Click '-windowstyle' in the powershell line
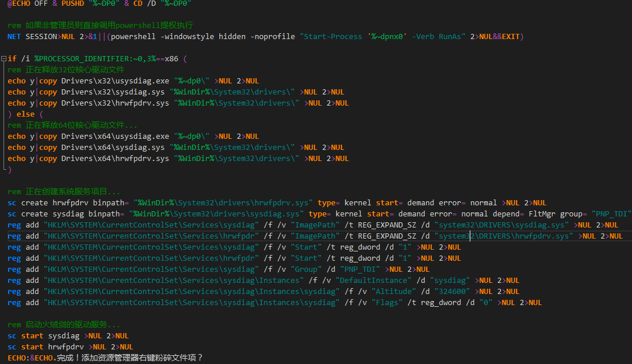Viewport: 632px width, 364px height. pos(187,37)
